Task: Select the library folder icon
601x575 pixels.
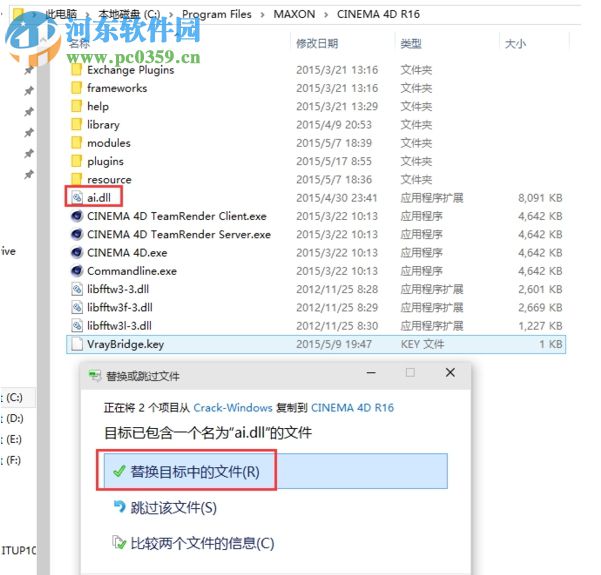Action: 76,125
